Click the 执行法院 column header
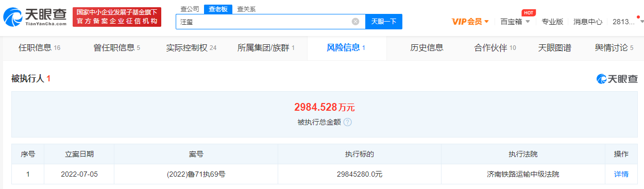This screenshot has height=189, width=644. click(523, 154)
